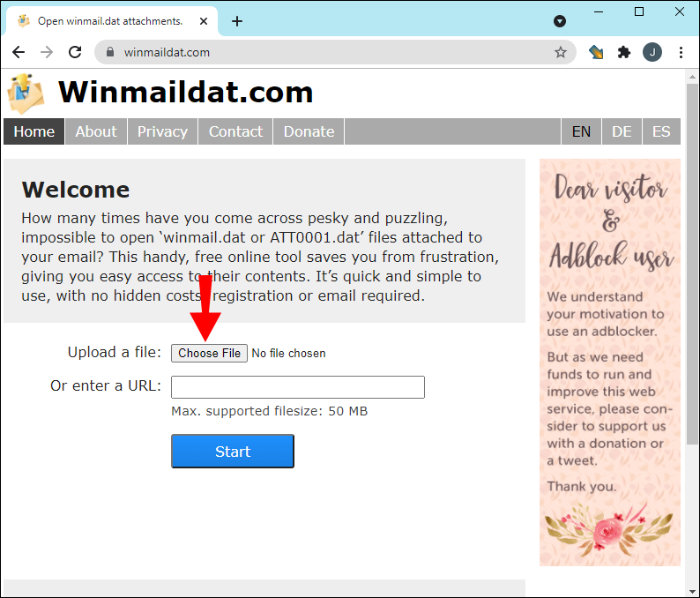700x598 pixels.
Task: Reload the winmaildat.com page
Action: click(75, 52)
